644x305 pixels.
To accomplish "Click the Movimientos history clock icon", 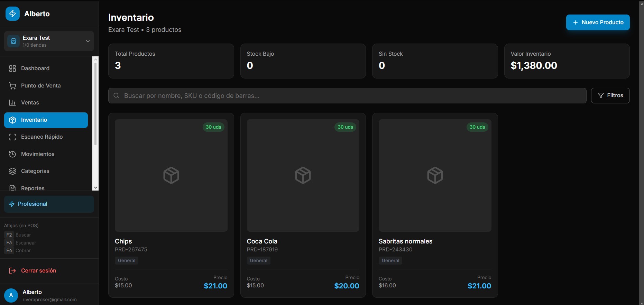I will [x=12, y=154].
